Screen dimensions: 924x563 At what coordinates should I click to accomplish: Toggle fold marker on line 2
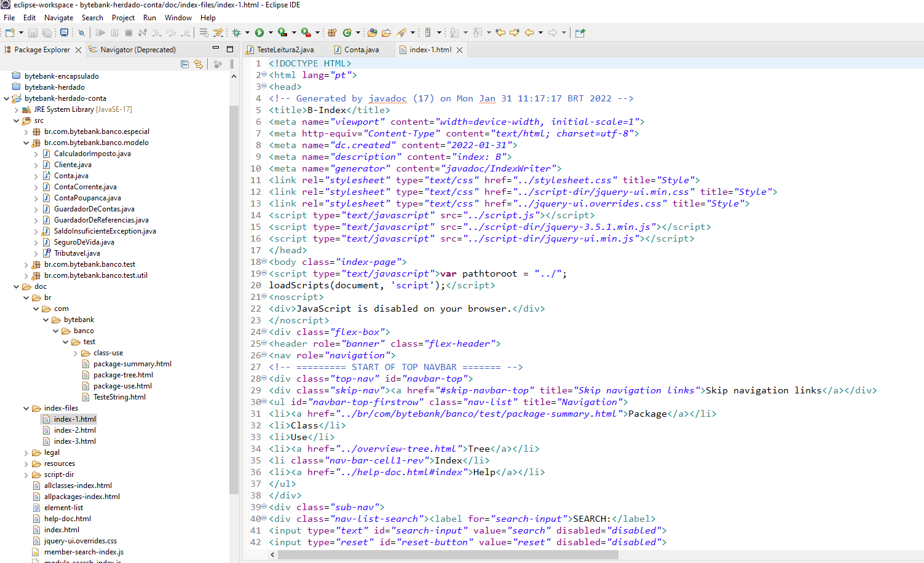click(264, 75)
